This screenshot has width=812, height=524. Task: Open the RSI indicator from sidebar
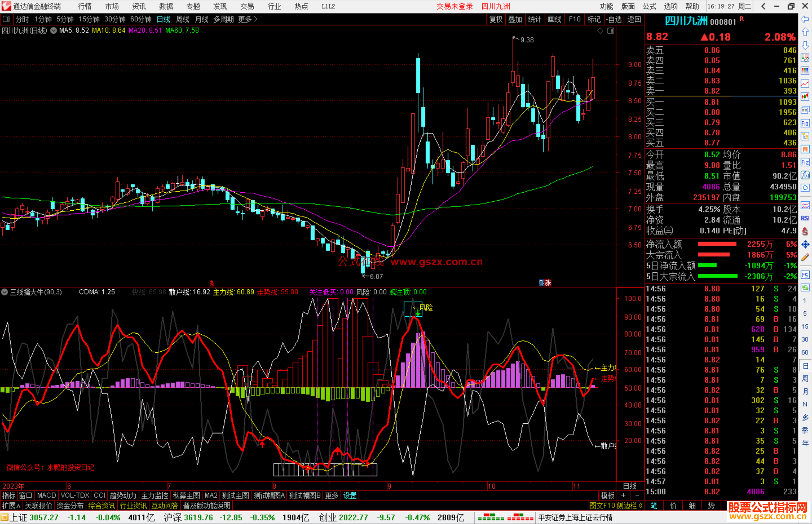point(805,218)
